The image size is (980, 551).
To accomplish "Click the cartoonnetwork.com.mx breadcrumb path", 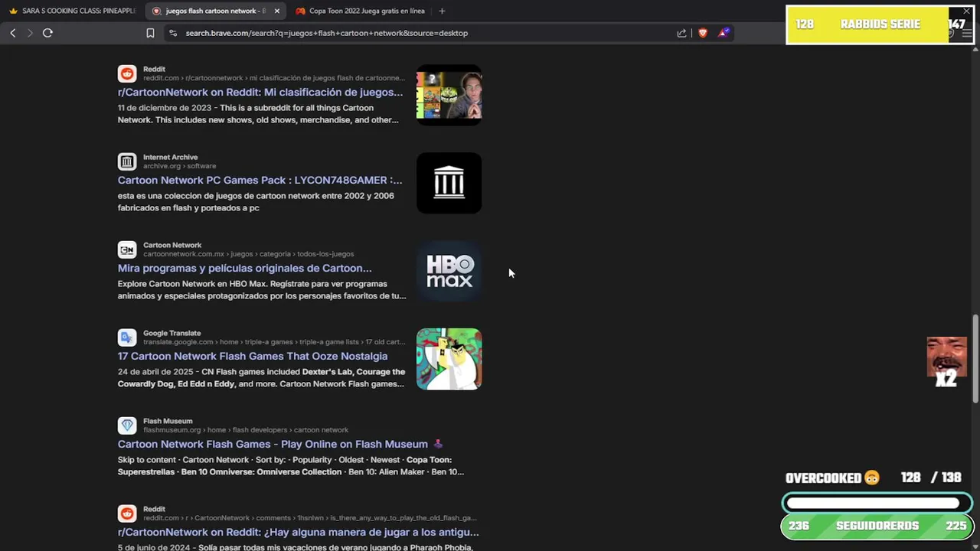I will click(248, 254).
